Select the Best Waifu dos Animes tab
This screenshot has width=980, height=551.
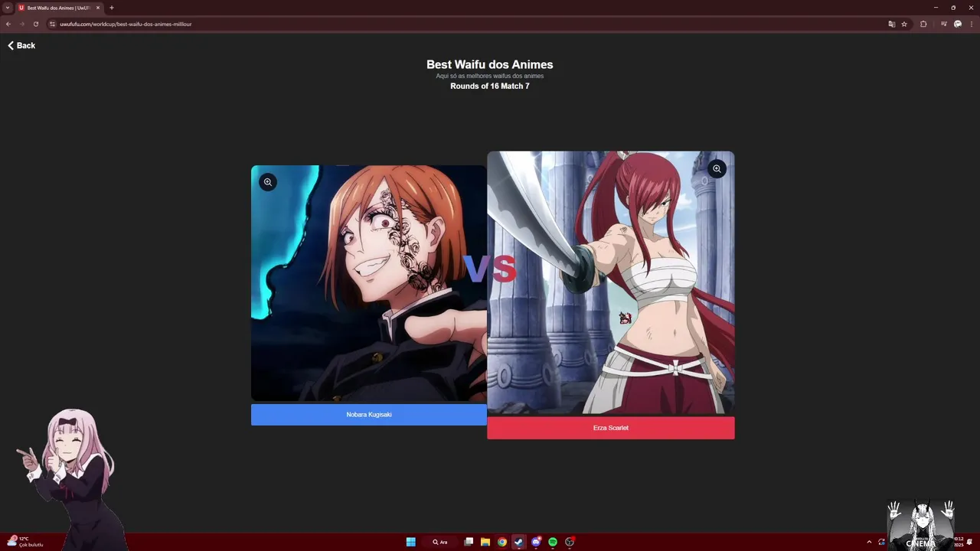point(59,8)
